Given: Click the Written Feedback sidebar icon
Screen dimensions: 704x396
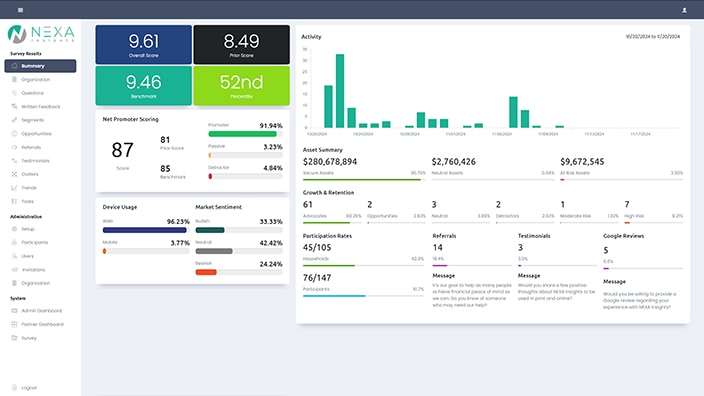Looking at the screenshot, I should point(14,106).
